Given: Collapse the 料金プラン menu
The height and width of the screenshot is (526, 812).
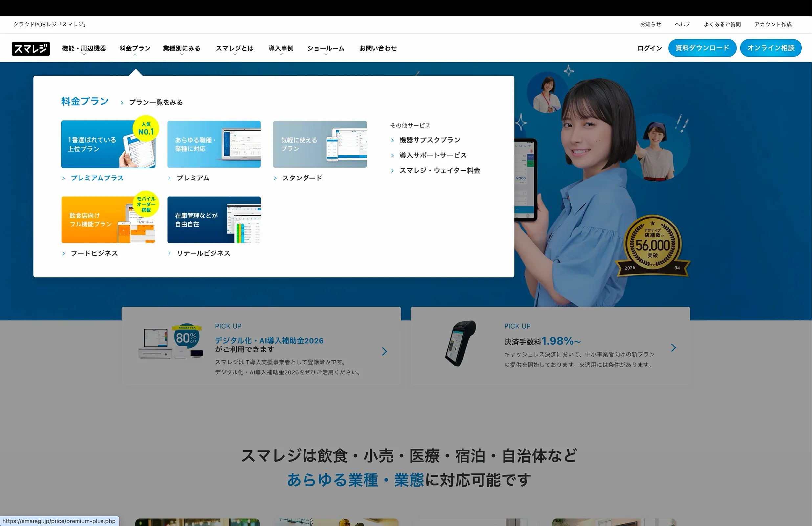Looking at the screenshot, I should pos(135,49).
